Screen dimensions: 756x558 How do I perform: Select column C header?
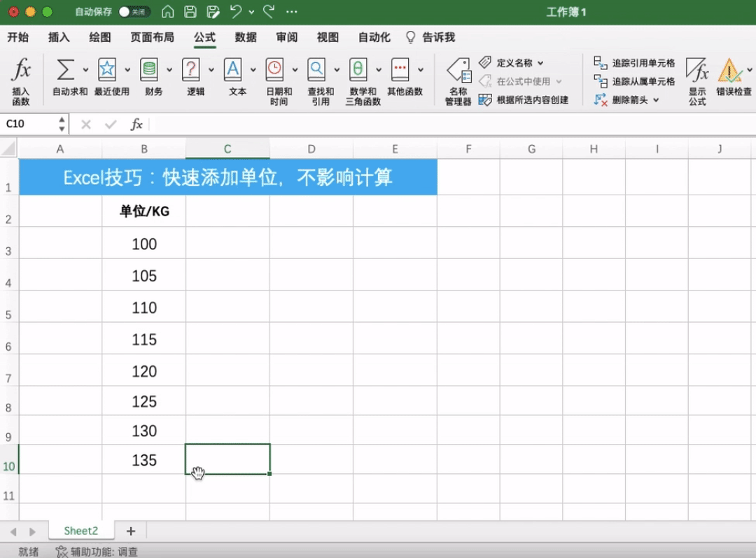pyautogui.click(x=227, y=149)
